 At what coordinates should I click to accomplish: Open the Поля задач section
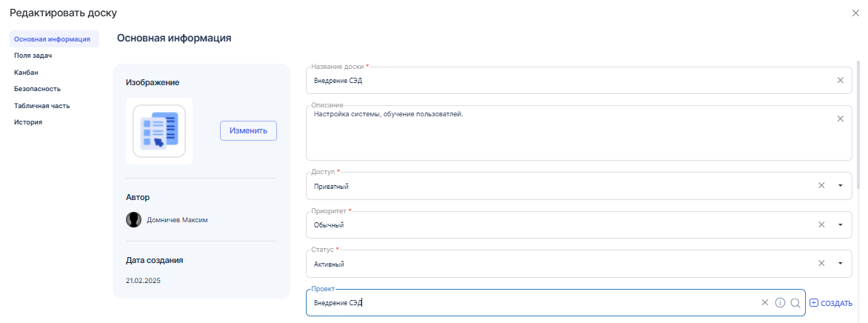pos(33,56)
